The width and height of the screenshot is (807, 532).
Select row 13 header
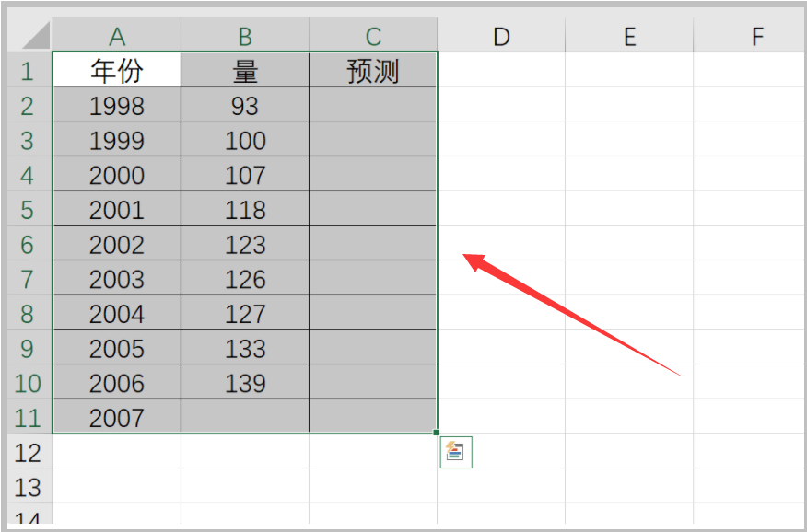click(29, 486)
